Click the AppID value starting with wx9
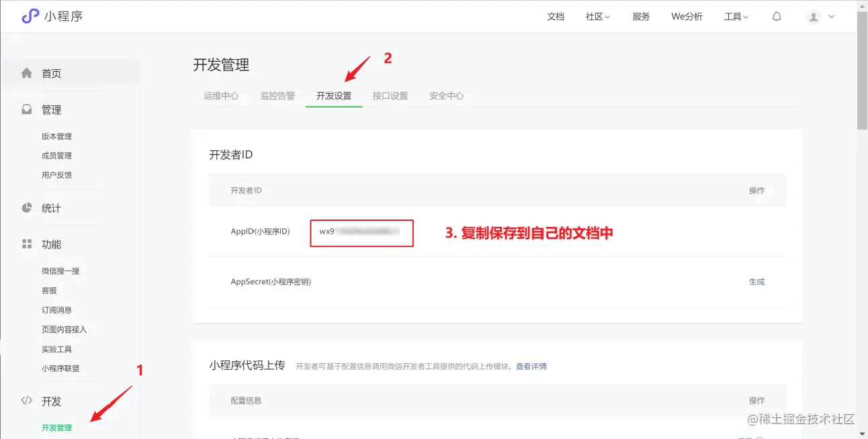This screenshot has height=439, width=868. click(359, 232)
